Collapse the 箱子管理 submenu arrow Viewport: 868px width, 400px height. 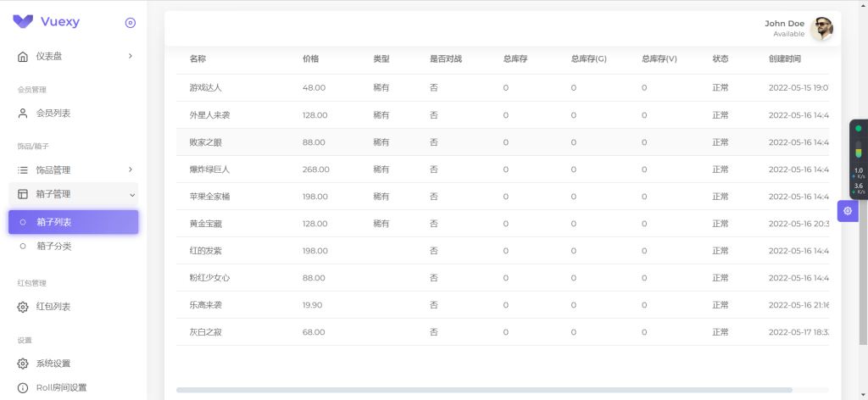point(131,195)
